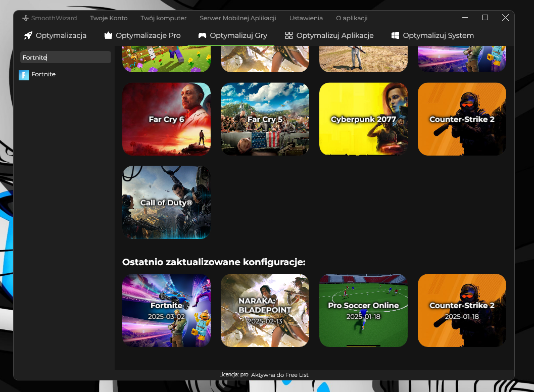Viewport: 534px width, 392px height.
Task: Minimize the SmoothWizard window
Action: (x=465, y=17)
